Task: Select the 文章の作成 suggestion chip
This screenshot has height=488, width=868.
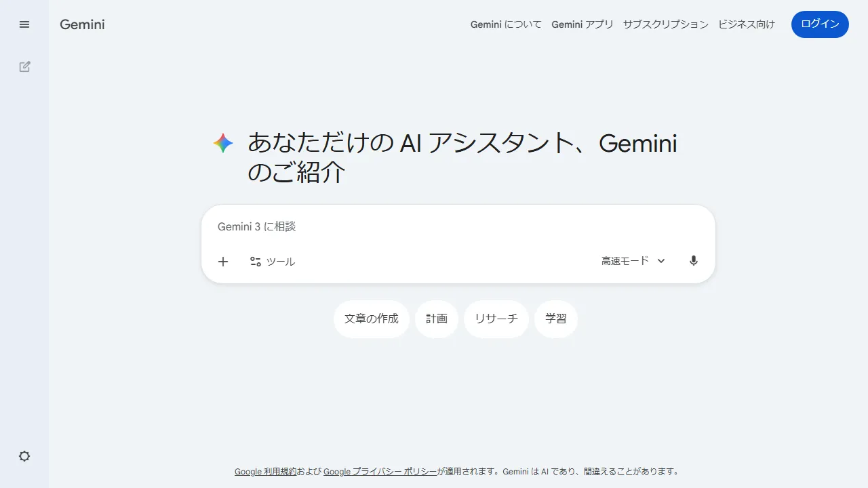Action: point(371,319)
